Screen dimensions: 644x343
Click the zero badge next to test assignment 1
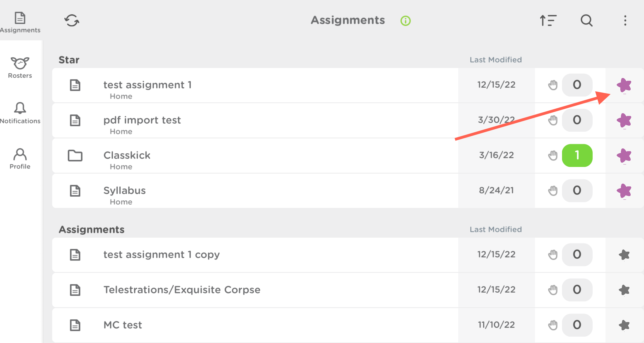[577, 85]
